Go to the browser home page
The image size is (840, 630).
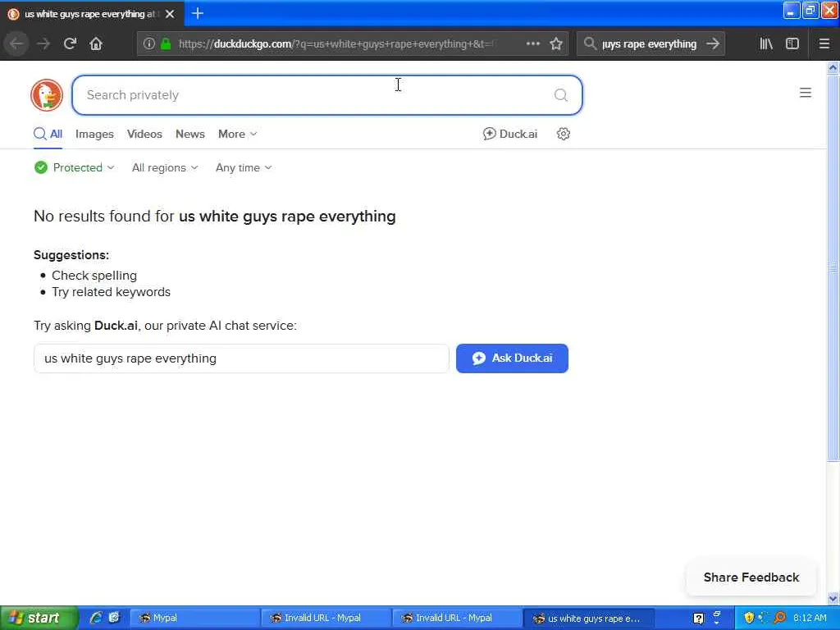[96, 43]
